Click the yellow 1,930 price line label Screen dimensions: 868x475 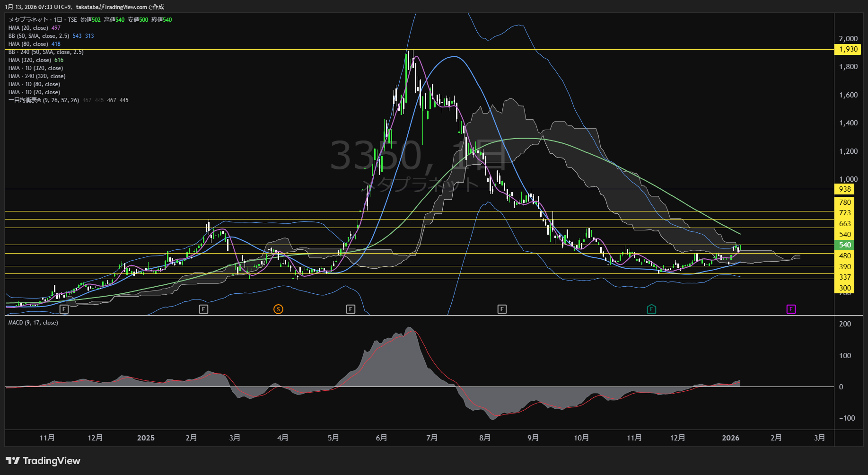click(848, 49)
